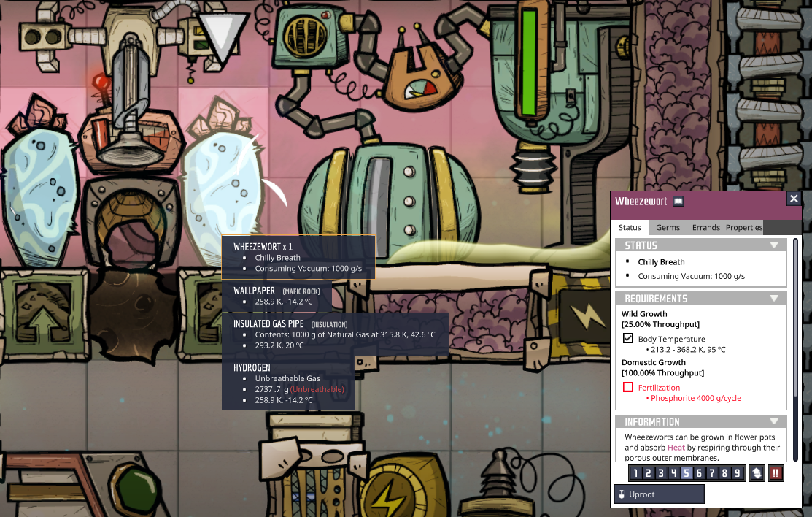Follow the Heat link in Information

click(x=676, y=448)
